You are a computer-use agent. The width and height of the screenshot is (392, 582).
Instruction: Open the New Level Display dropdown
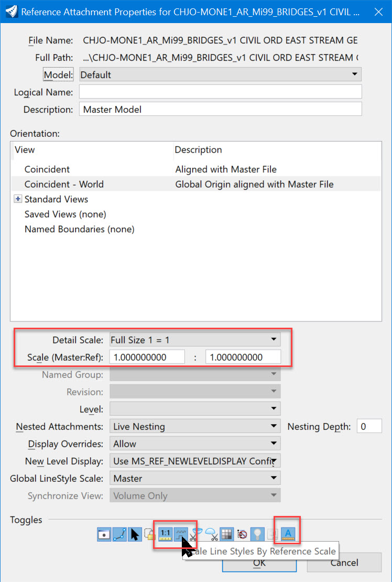tap(195, 461)
